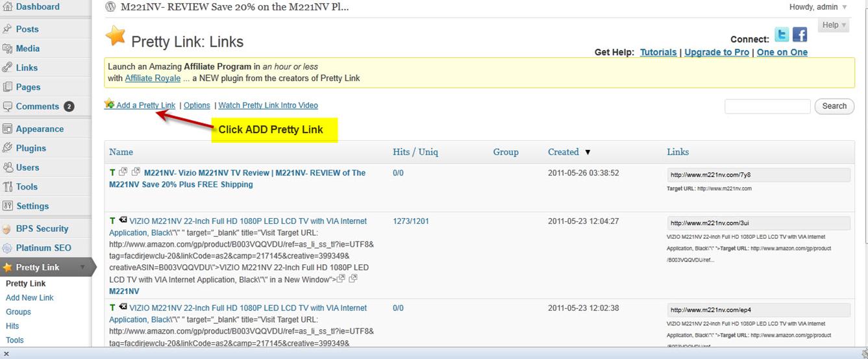Open the Twitter connect icon
Screen dimensions: 868x359
782,35
